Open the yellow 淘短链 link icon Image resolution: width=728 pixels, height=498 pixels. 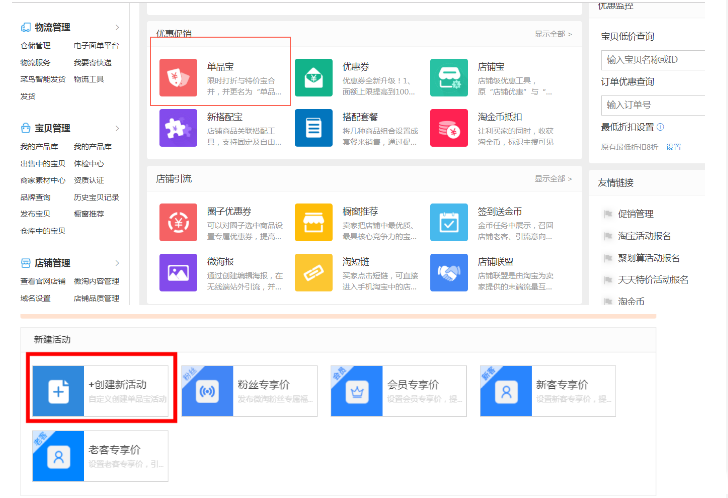point(313,272)
